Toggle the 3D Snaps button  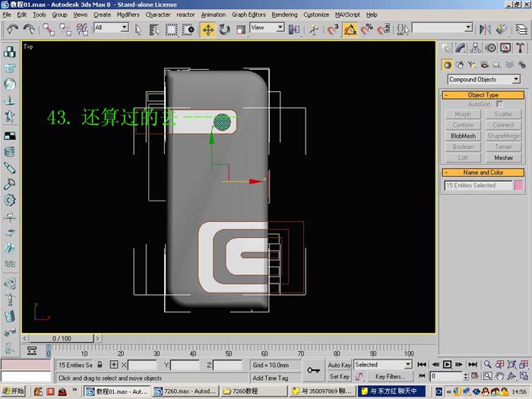coord(333,30)
